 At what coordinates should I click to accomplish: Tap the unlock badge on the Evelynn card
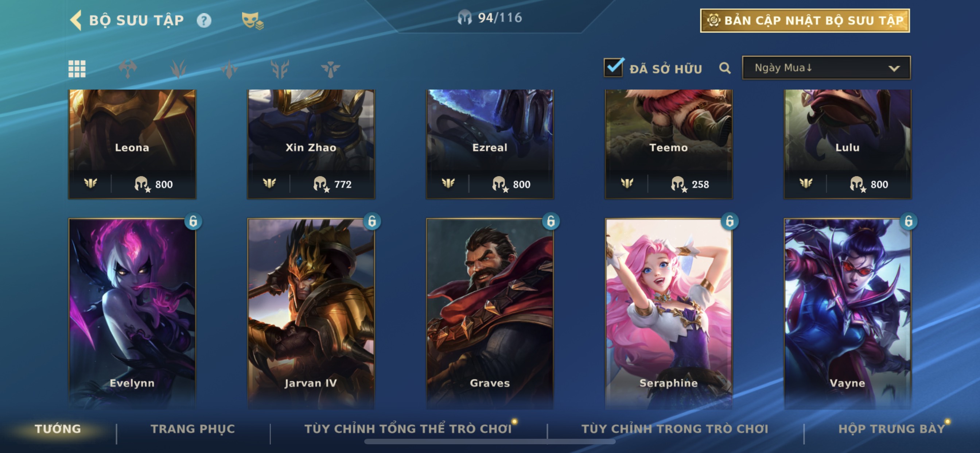[193, 221]
